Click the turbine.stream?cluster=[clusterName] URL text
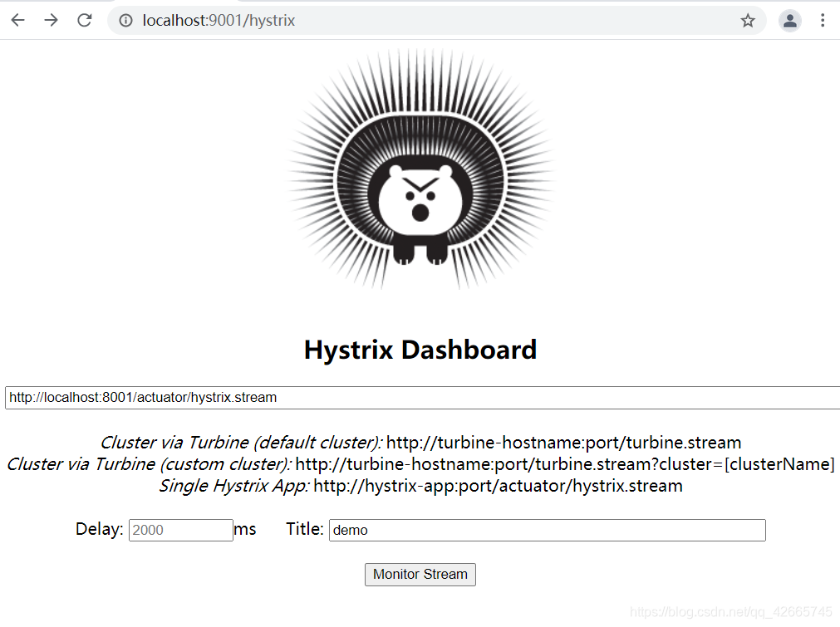The height and width of the screenshot is (627, 840). pos(565,463)
